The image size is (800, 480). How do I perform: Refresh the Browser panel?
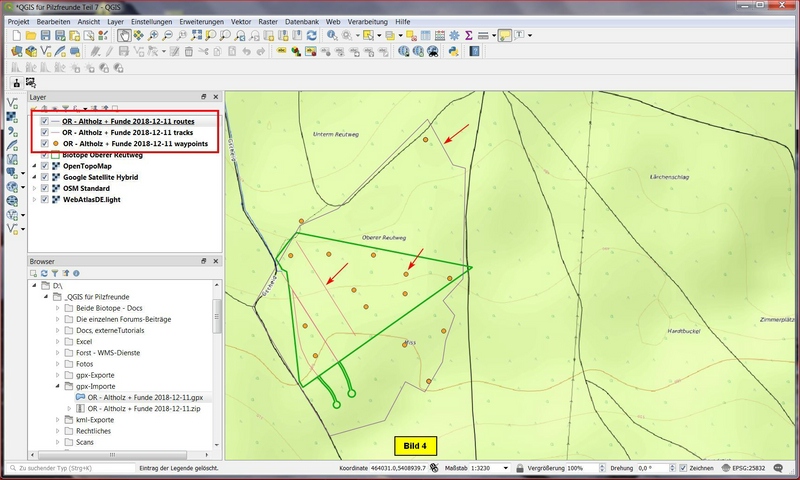point(46,272)
